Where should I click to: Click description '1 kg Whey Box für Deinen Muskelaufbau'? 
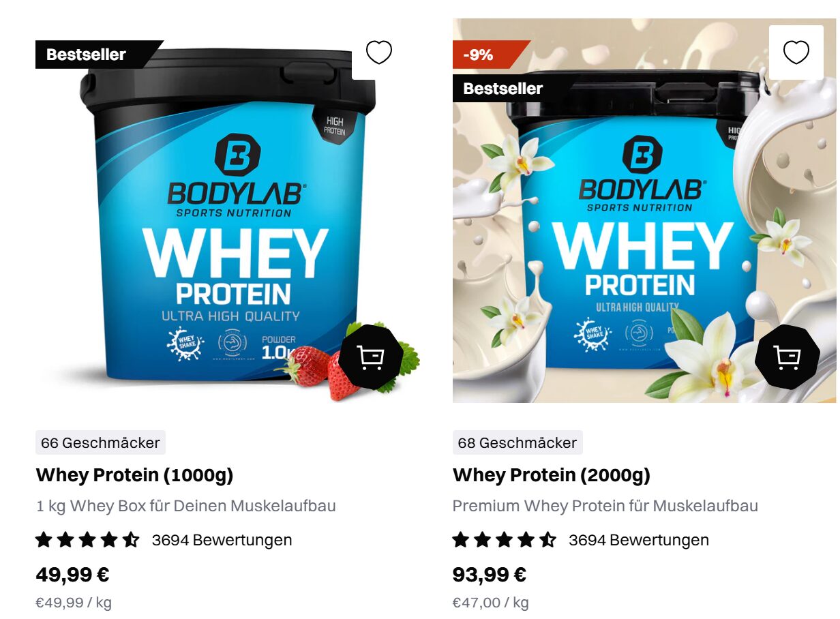point(185,507)
